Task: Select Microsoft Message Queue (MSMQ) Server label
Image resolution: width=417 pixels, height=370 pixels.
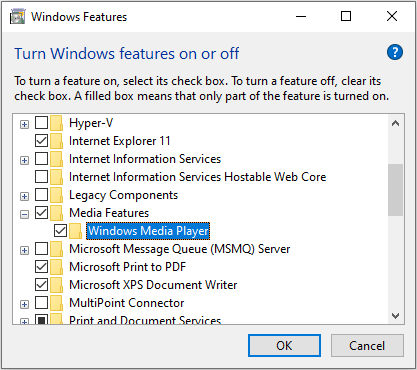Action: 180,249
